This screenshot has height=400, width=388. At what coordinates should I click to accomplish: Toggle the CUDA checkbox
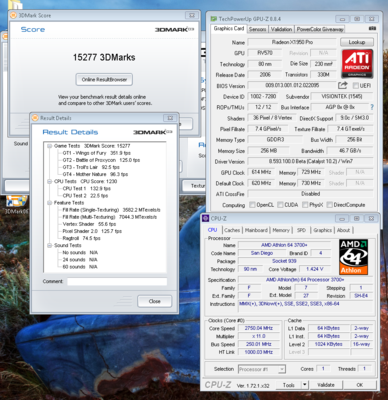[280, 205]
